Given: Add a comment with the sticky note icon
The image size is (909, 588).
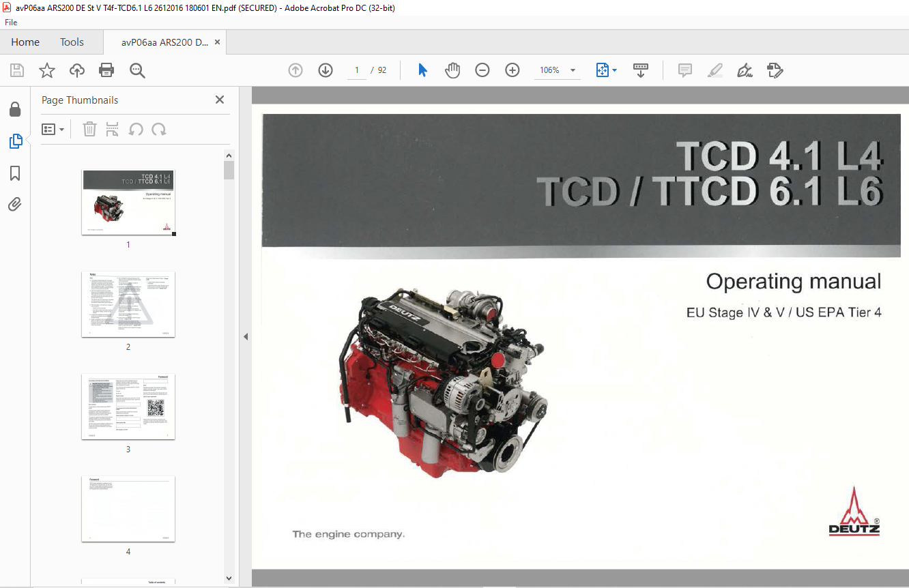Looking at the screenshot, I should tap(685, 70).
